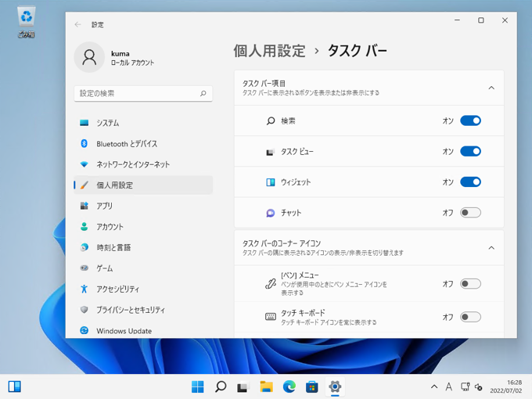Click the Settings gear on taskbar
This screenshot has width=532, height=399.
(335, 386)
